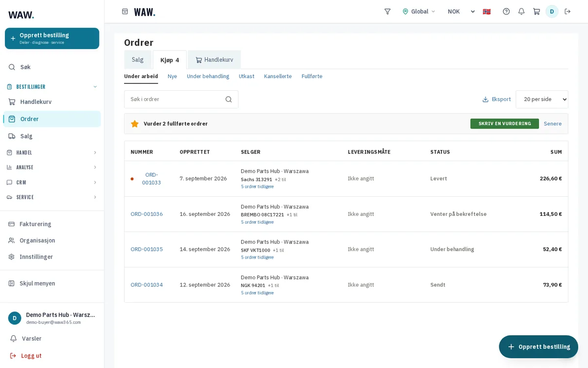Open the Global location dropdown
This screenshot has height=368, width=588.
pos(418,11)
